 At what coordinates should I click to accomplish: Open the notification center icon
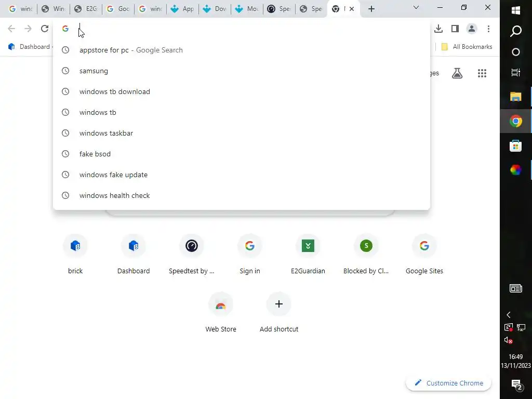[516, 384]
